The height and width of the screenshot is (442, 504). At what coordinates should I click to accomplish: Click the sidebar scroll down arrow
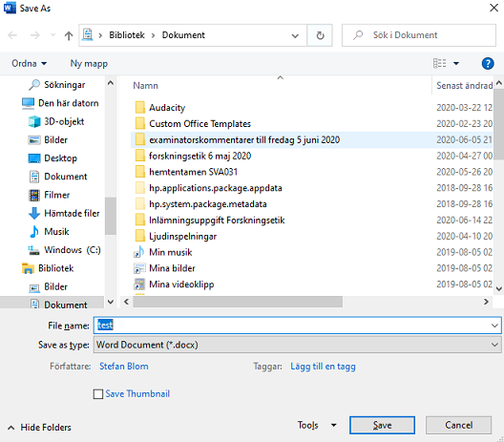pos(111,302)
